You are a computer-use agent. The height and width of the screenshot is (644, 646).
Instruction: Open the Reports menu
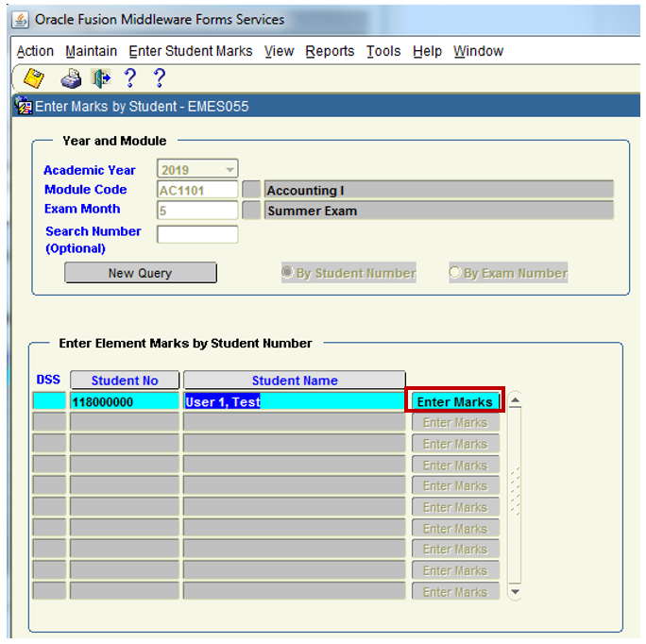[x=330, y=51]
